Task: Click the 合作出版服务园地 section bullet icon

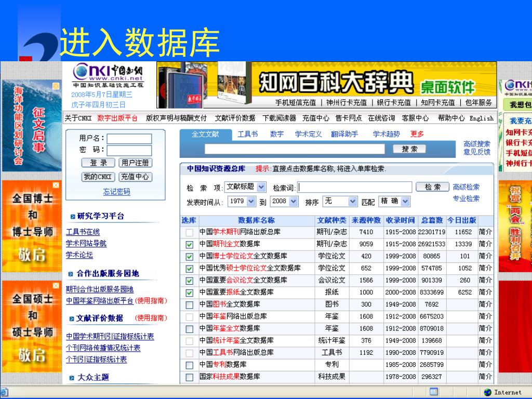Action: (x=71, y=274)
